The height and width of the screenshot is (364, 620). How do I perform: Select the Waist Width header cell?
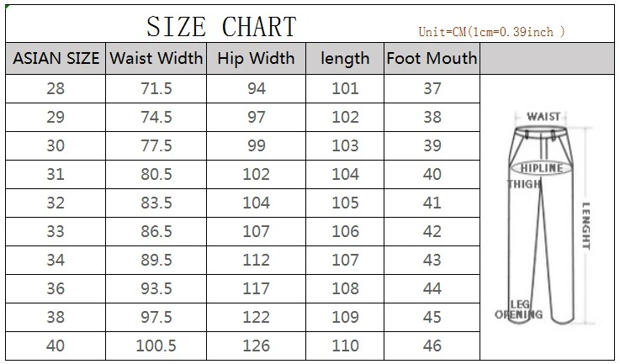click(x=156, y=59)
